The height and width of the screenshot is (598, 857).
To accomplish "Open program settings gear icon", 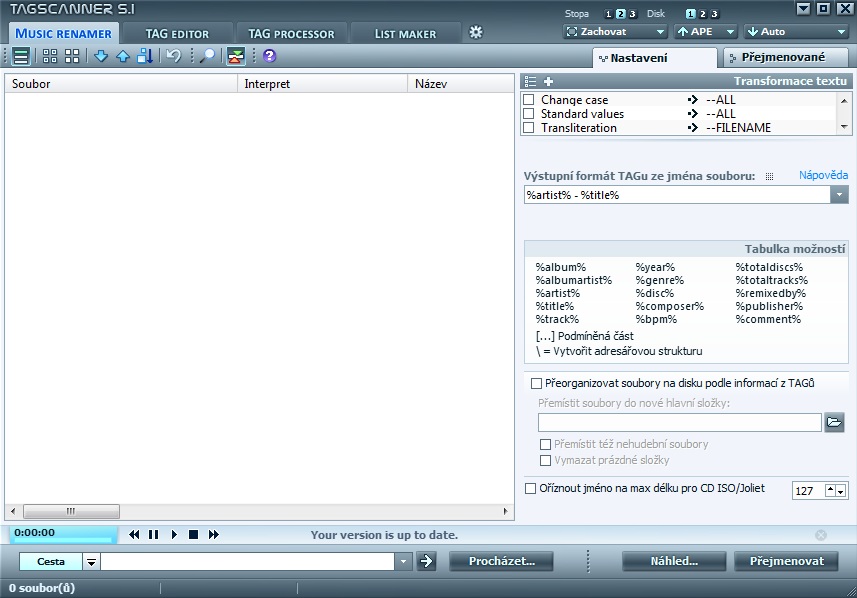I will [476, 32].
